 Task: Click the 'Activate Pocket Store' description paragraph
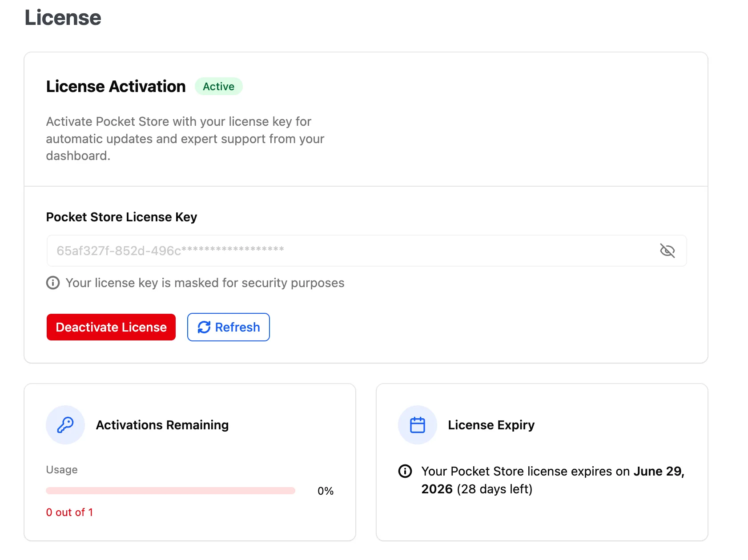click(x=185, y=139)
